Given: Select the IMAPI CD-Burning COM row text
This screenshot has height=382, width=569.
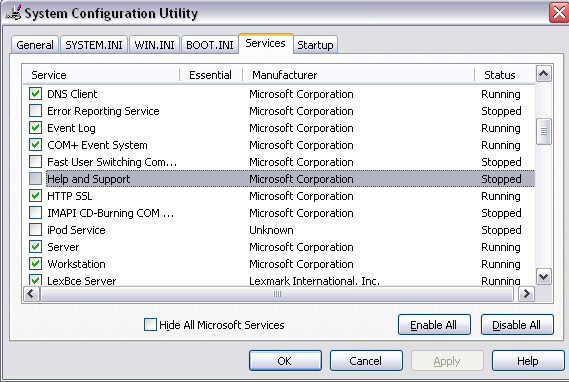Looking at the screenshot, I should point(111,213).
